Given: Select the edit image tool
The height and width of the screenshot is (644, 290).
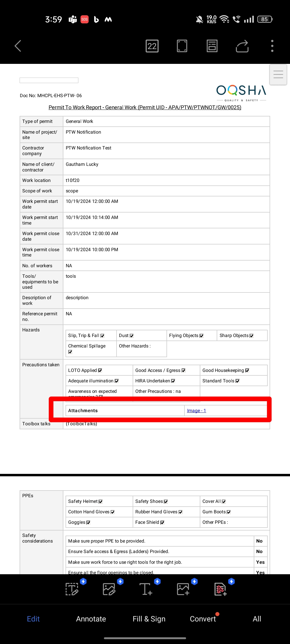Looking at the screenshot, I should pyautogui.click(x=109, y=589).
